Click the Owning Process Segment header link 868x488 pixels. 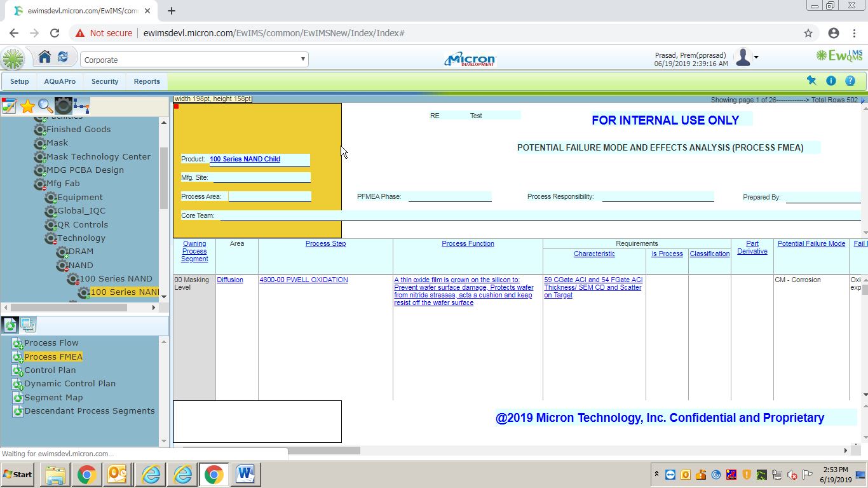[194, 251]
